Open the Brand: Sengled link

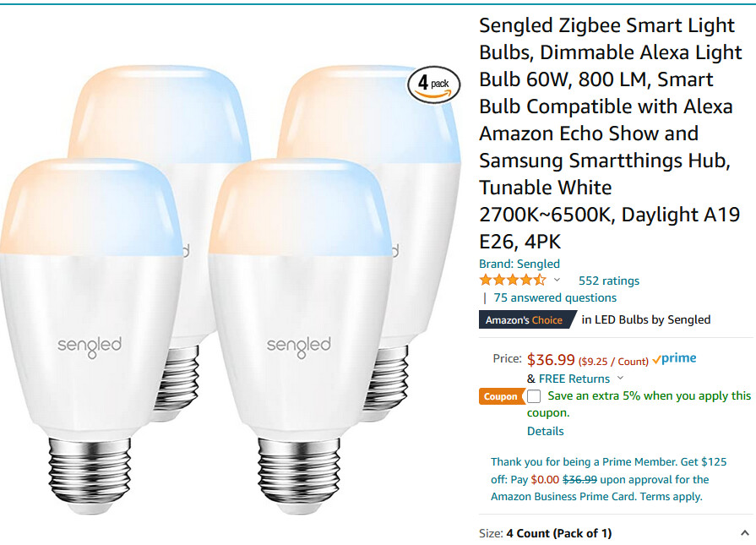tap(519, 264)
